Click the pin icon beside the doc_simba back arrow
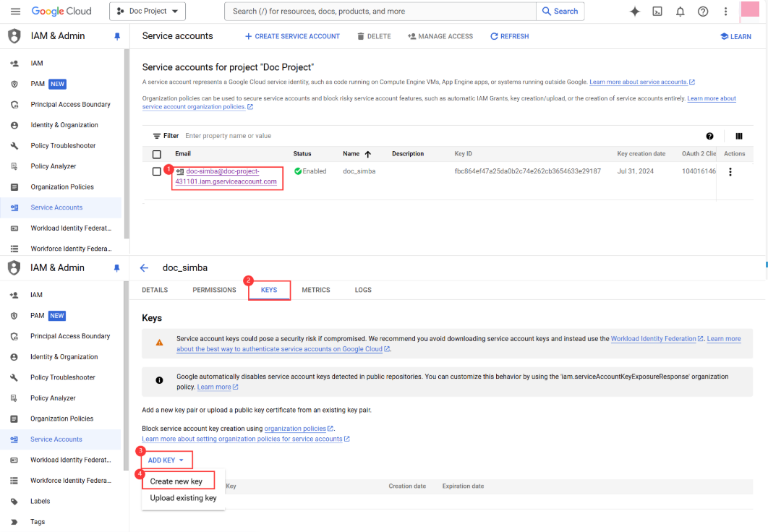The image size is (768, 532). [x=116, y=268]
